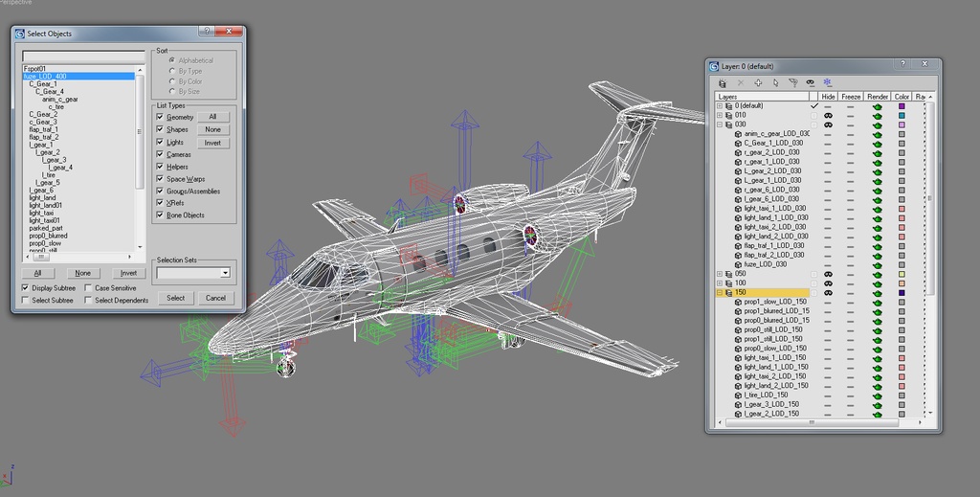Click Highlight Selected Objects' Layers icon

[792, 83]
